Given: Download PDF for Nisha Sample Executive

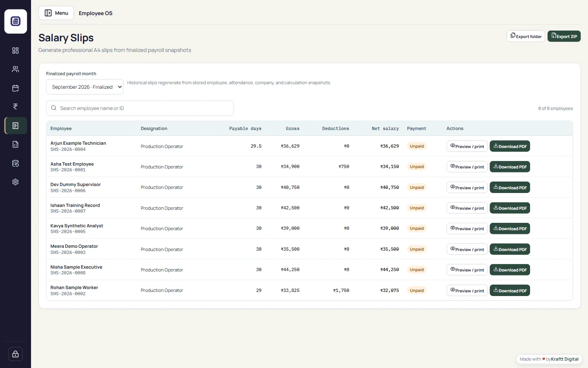Looking at the screenshot, I should pos(510,270).
